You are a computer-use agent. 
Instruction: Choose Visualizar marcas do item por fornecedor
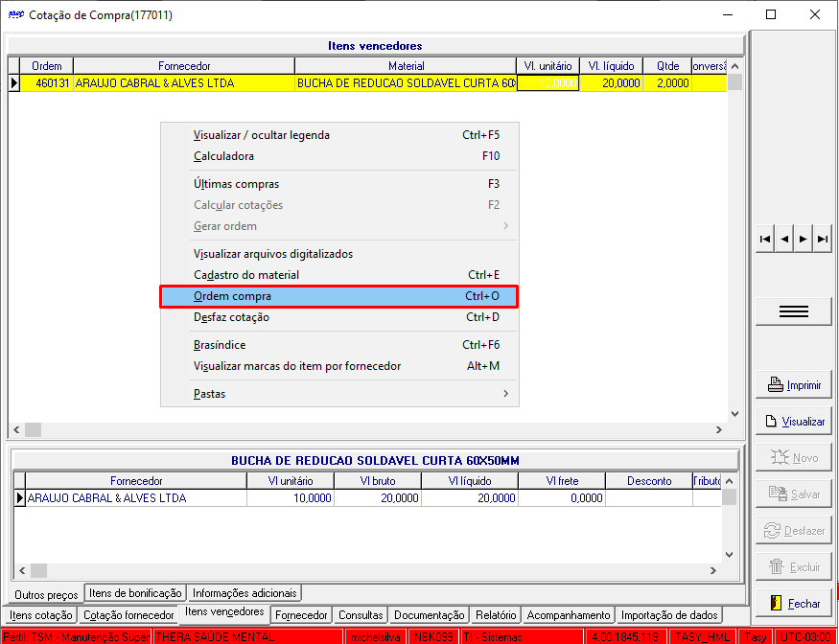(339, 366)
